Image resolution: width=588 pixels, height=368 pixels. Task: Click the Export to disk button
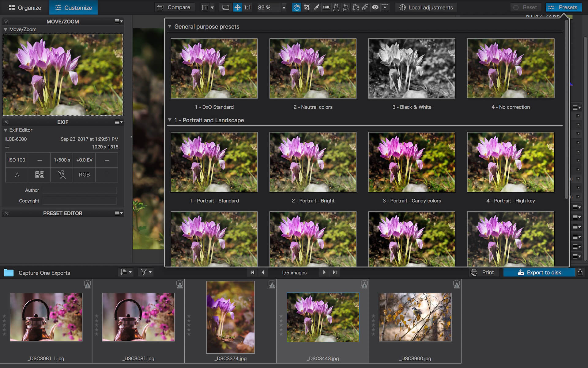click(x=540, y=272)
